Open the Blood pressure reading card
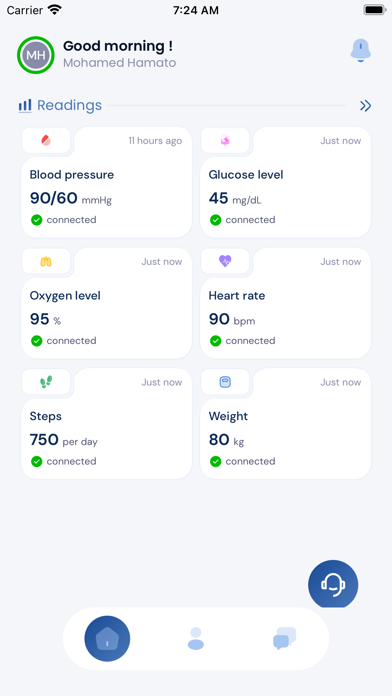This screenshot has height=696, width=392. coord(107,182)
